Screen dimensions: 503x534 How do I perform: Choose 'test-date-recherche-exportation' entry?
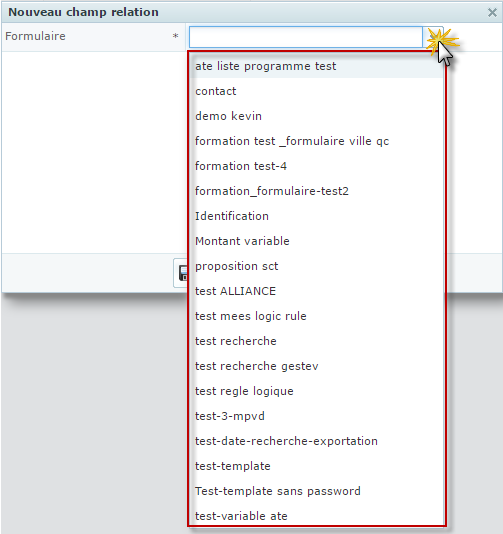point(316,441)
